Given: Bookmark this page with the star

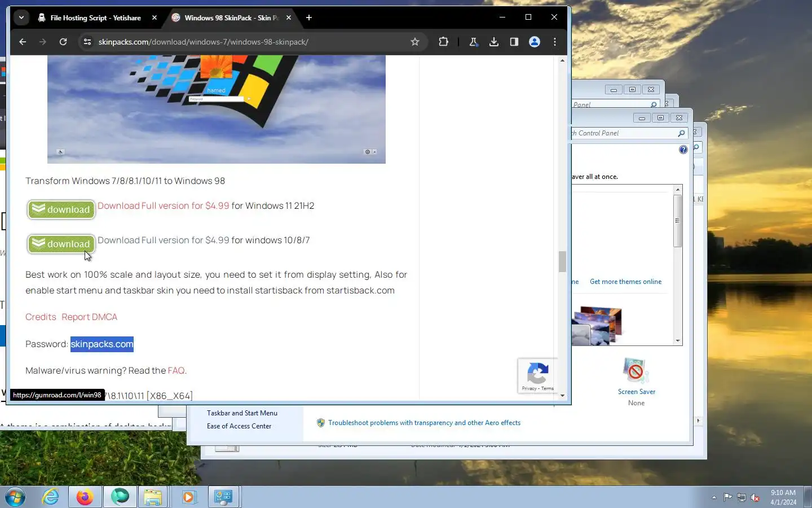Looking at the screenshot, I should click(415, 42).
